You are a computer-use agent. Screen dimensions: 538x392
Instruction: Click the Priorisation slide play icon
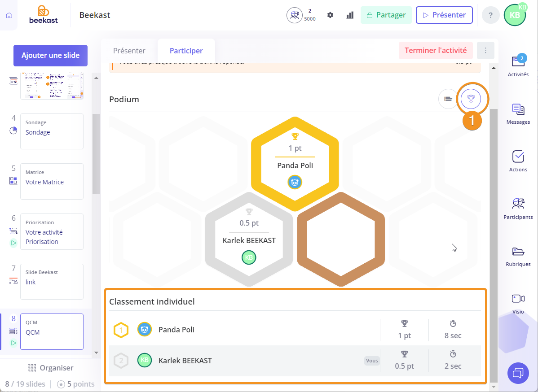[x=13, y=243]
